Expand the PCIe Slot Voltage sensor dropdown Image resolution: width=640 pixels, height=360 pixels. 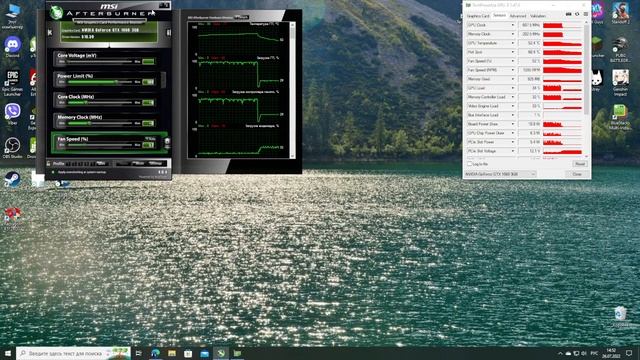tap(513, 151)
